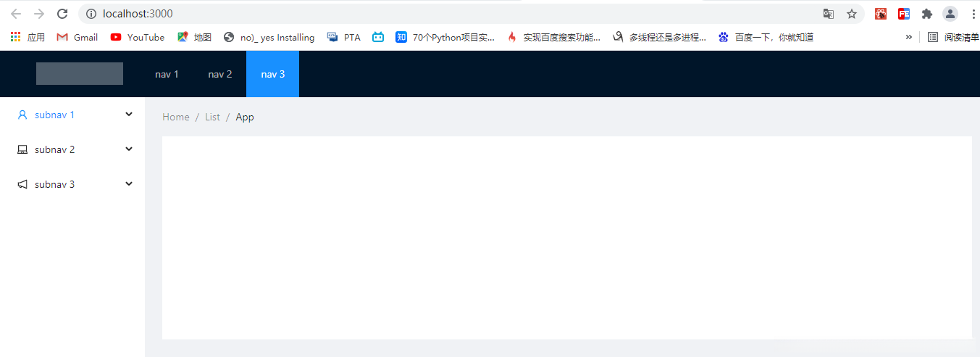The image size is (980, 359).
Task: Go to List in the breadcrumb
Action: (212, 117)
